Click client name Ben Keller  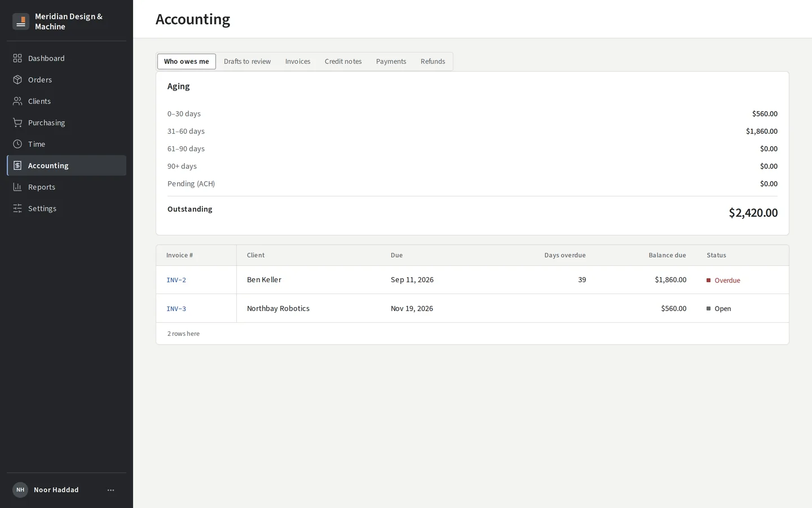264,279
